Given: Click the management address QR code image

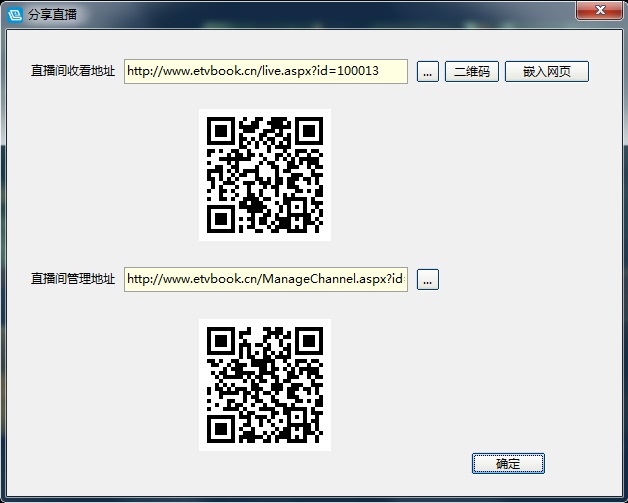Looking at the screenshot, I should click(265, 385).
